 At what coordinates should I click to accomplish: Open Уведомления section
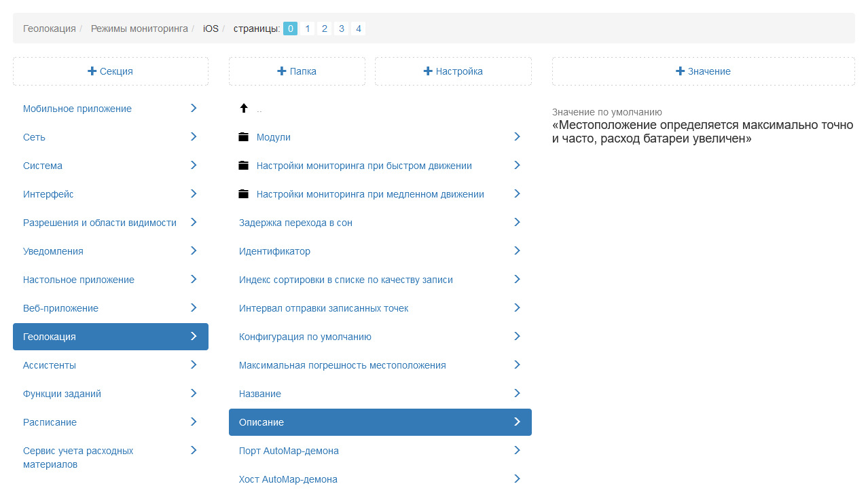click(x=53, y=251)
